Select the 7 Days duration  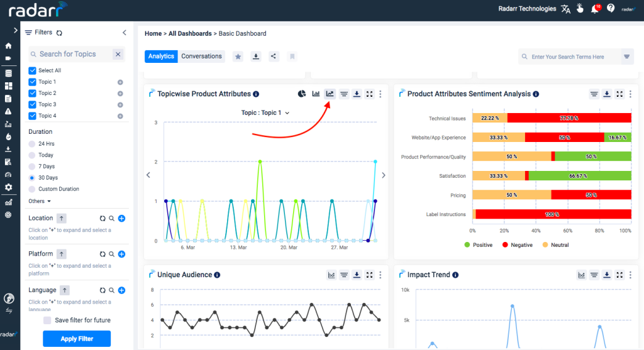pyautogui.click(x=32, y=167)
